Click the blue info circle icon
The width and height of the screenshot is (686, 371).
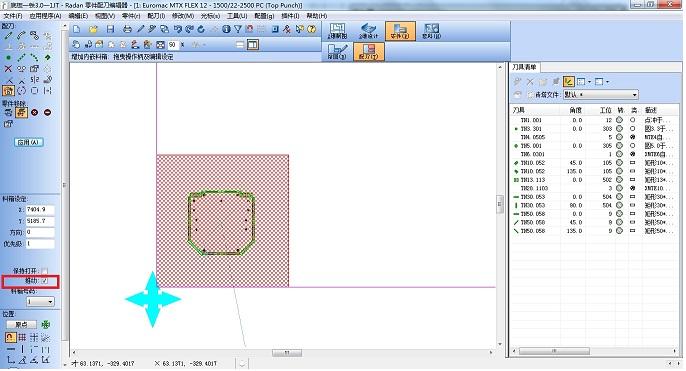point(226,29)
